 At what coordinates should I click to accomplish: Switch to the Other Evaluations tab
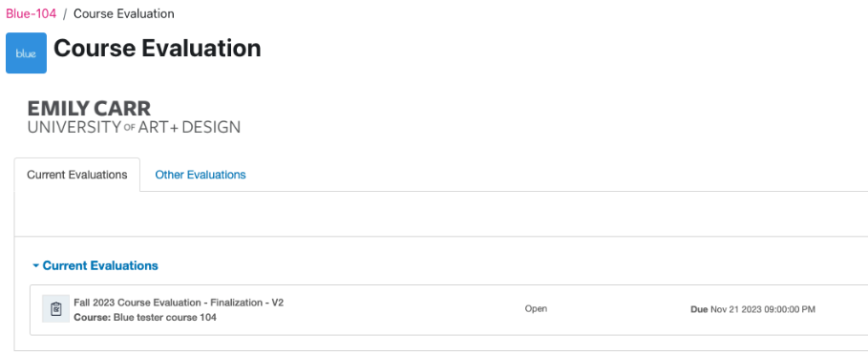(201, 175)
